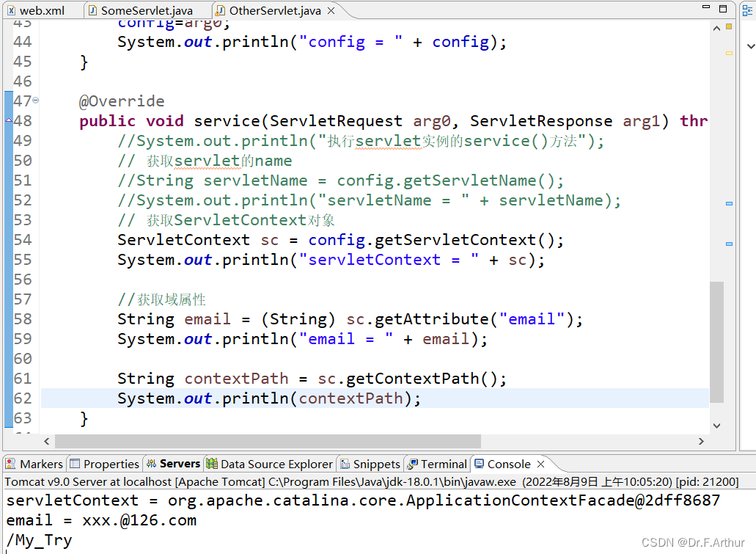756x554 pixels.
Task: Click the highlighted println(contextPath) line
Action: [x=375, y=398]
